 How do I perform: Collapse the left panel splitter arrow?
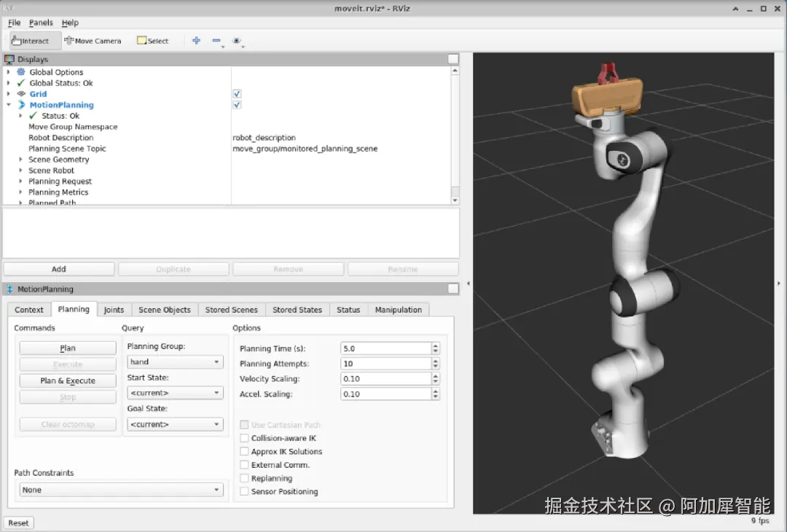(469, 283)
